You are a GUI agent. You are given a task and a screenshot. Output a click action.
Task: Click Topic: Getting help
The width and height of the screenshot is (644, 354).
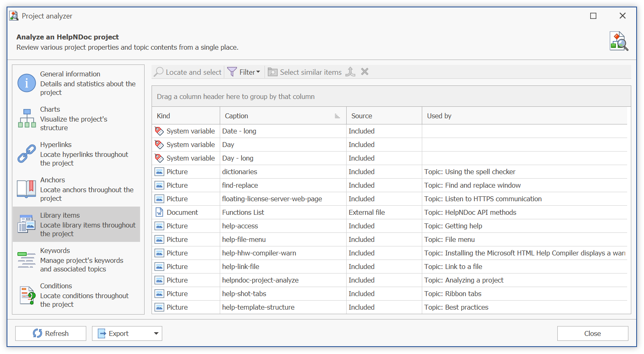click(x=453, y=226)
